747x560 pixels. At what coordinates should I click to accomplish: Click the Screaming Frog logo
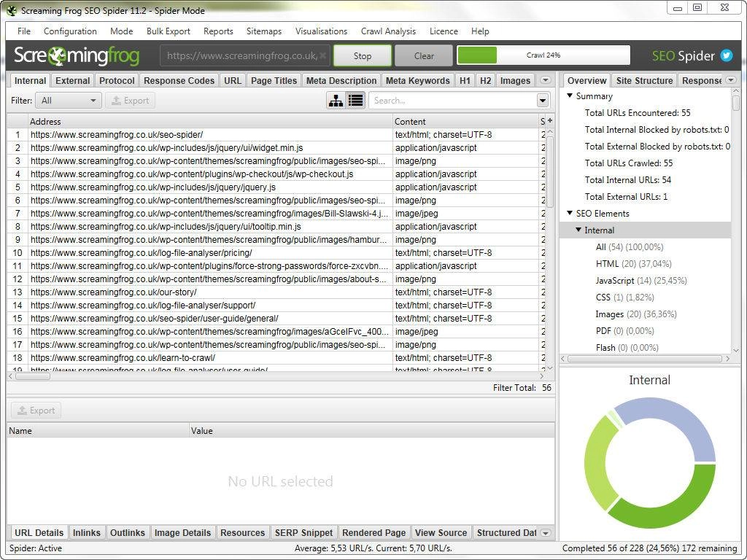tap(76, 55)
